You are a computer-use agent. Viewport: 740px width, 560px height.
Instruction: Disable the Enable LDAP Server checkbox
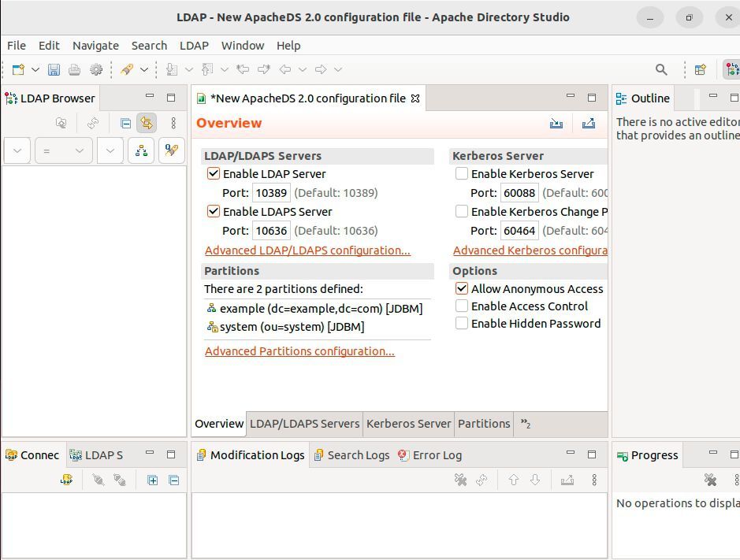tap(213, 173)
